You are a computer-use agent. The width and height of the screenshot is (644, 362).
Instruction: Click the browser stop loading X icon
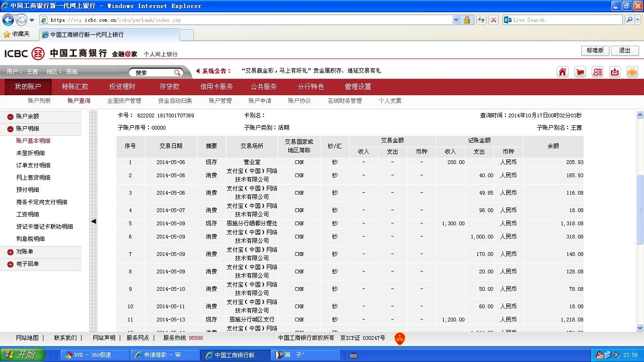click(494, 20)
